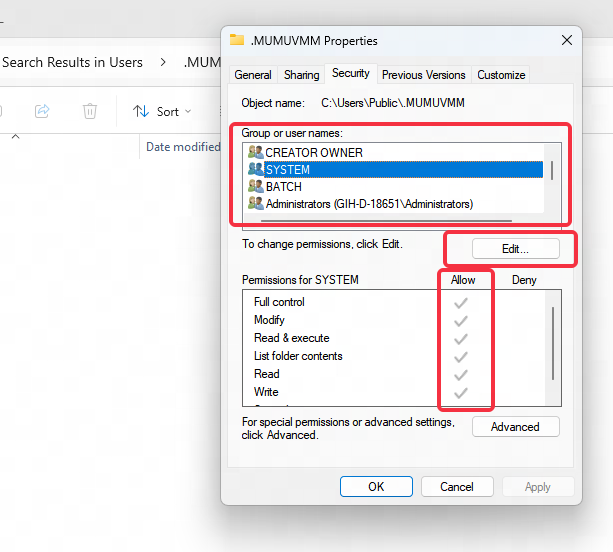Select the Administrators group icon
613x552 pixels.
[256, 204]
